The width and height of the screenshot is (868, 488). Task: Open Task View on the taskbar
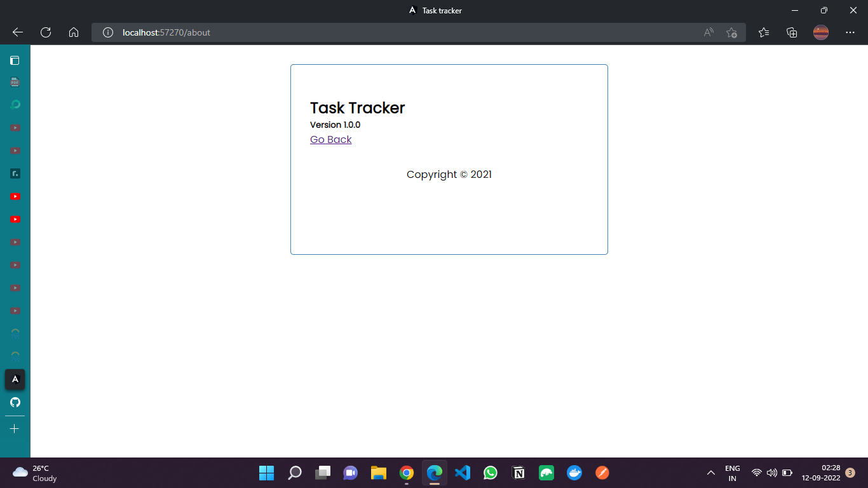pyautogui.click(x=323, y=473)
